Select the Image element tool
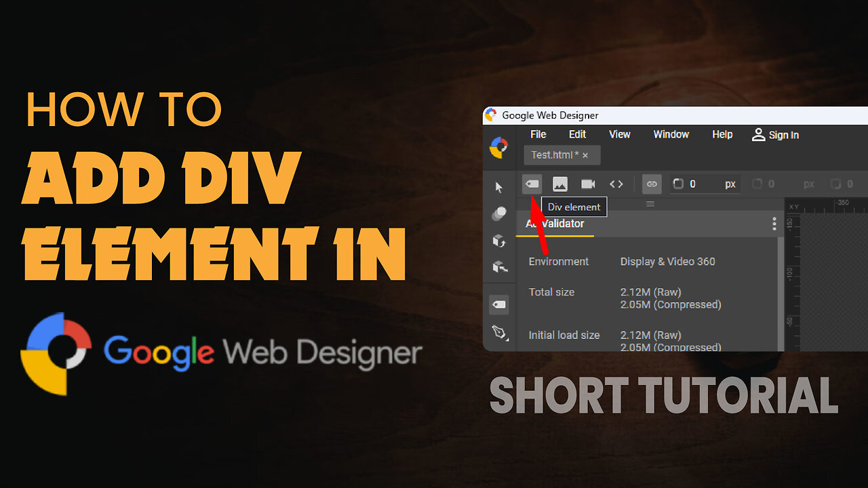 tap(560, 184)
